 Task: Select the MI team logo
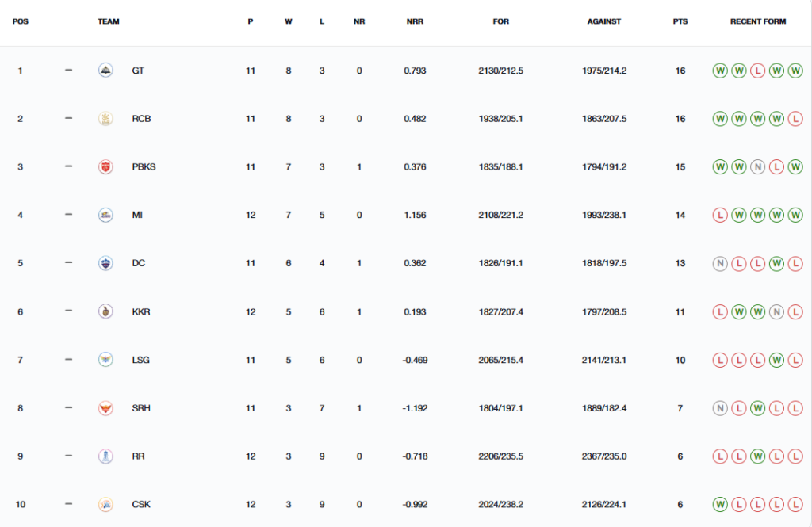point(105,215)
